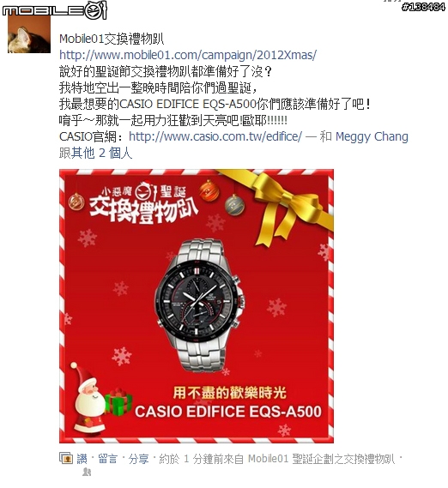The height and width of the screenshot is (488, 448).
Task: Click the Mobile01 logo watermark
Action: 55,10
